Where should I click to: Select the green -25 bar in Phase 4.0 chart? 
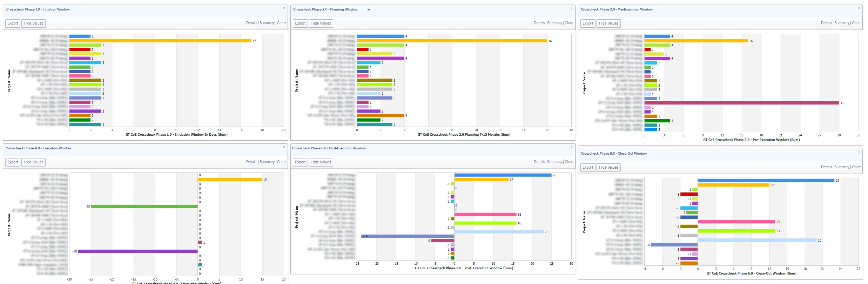click(144, 207)
